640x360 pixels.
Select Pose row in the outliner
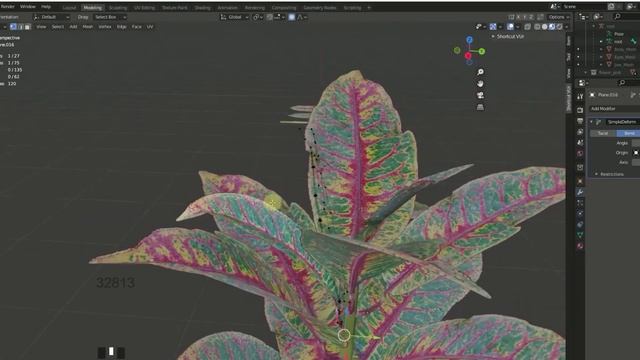click(618, 34)
